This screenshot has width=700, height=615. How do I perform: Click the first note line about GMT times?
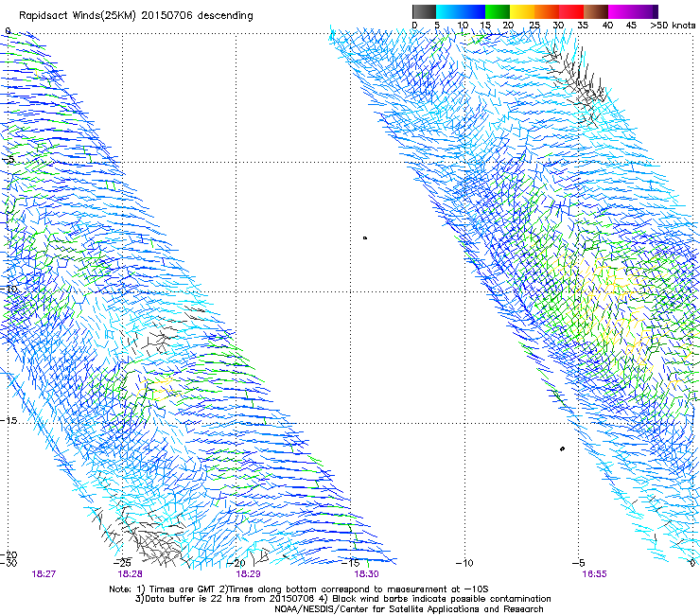click(299, 589)
